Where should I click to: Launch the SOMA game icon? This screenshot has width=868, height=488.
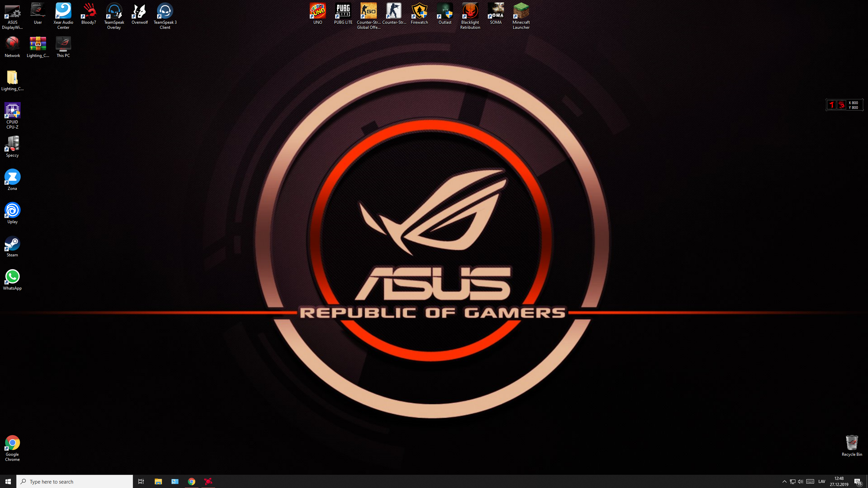tap(496, 14)
